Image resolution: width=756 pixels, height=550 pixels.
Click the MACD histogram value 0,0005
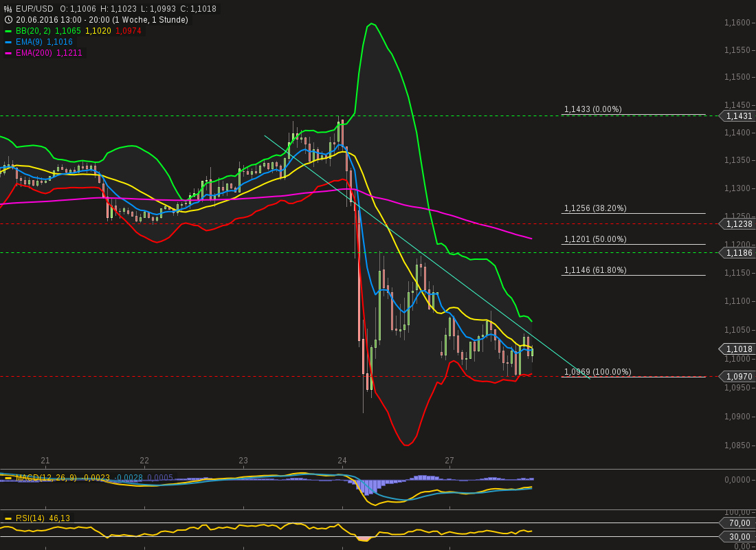[160, 478]
